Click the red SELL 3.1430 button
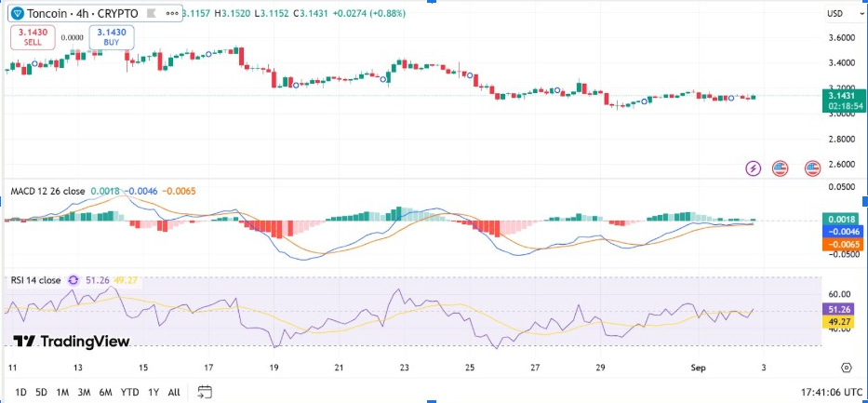Image resolution: width=868 pixels, height=403 pixels. click(33, 37)
